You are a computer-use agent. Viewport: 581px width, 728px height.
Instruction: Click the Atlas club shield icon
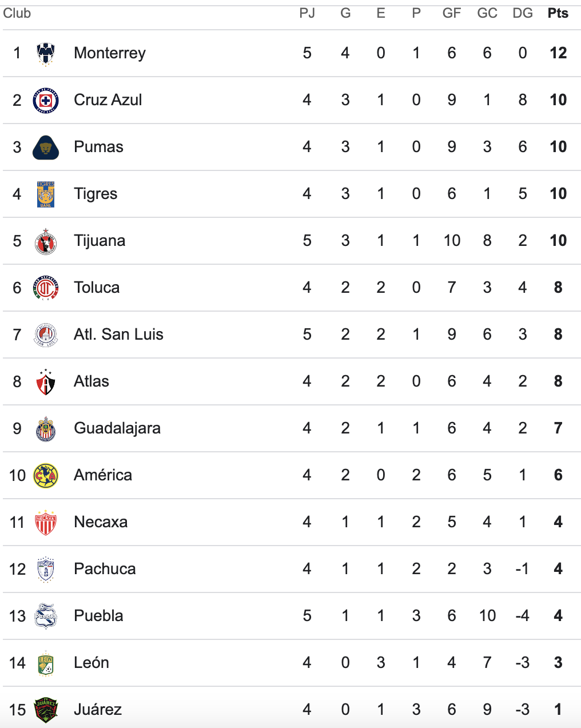46,382
